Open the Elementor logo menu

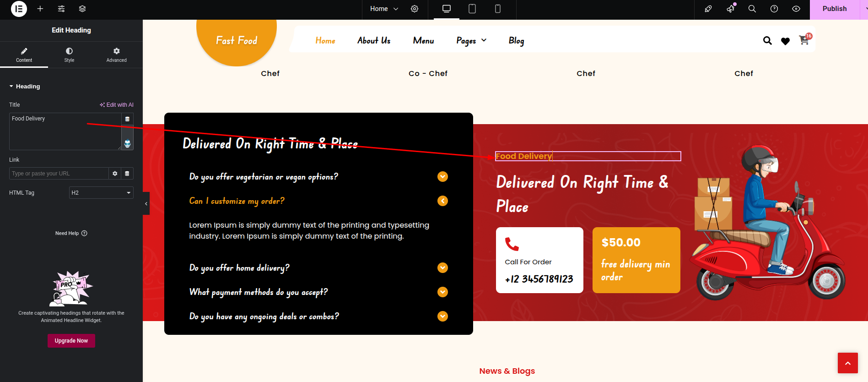click(x=19, y=9)
